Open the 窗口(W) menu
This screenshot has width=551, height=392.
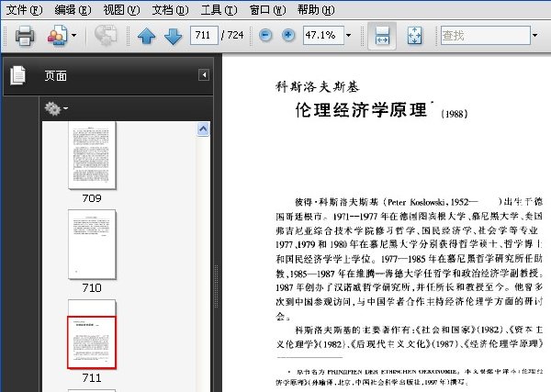tap(267, 10)
